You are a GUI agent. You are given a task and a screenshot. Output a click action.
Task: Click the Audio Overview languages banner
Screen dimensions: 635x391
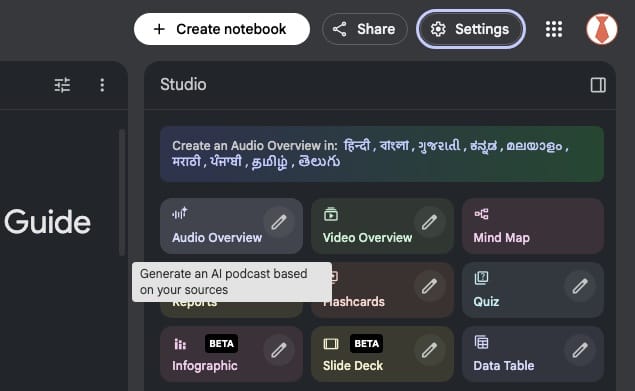coord(382,154)
